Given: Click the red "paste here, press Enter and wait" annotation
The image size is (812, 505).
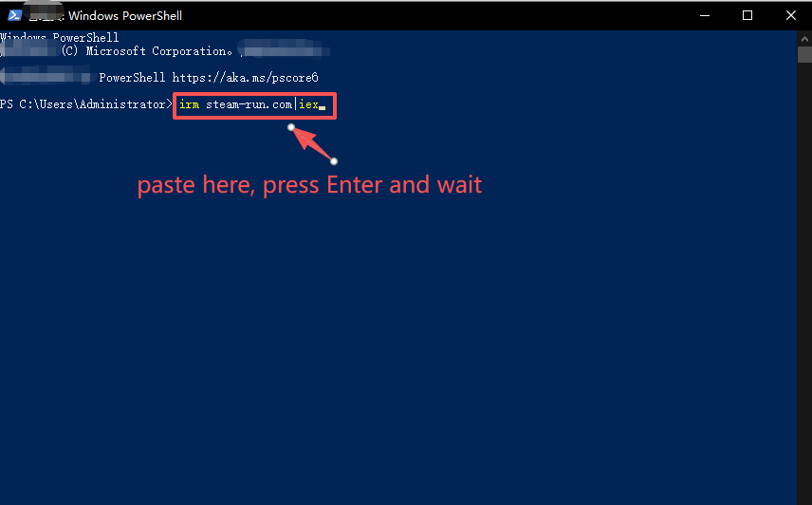Looking at the screenshot, I should tap(309, 184).
